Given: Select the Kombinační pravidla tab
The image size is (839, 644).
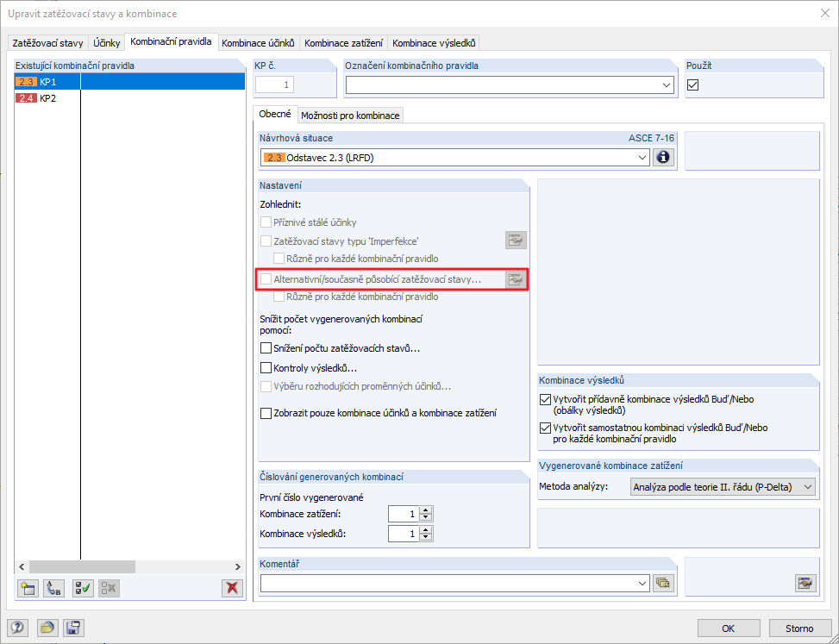Looking at the screenshot, I should tap(171, 41).
